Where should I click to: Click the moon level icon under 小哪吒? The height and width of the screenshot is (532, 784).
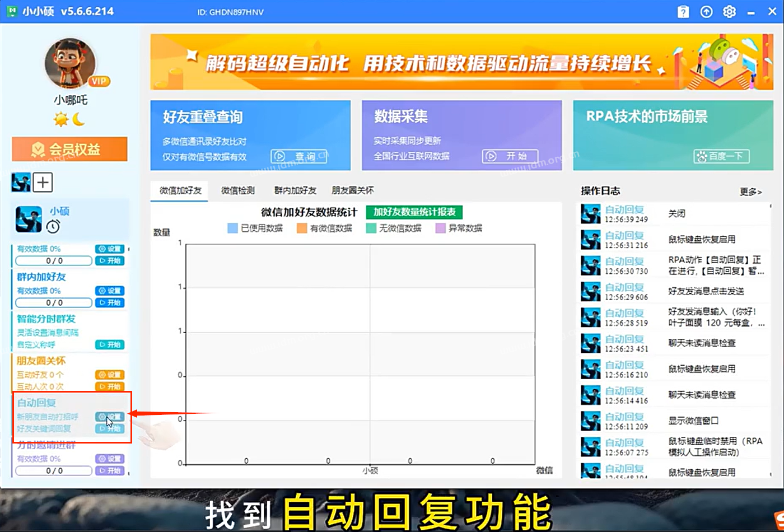click(x=78, y=119)
